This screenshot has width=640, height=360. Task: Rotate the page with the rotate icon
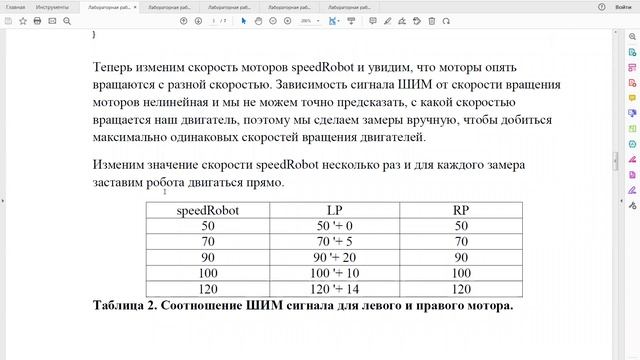pos(446,21)
